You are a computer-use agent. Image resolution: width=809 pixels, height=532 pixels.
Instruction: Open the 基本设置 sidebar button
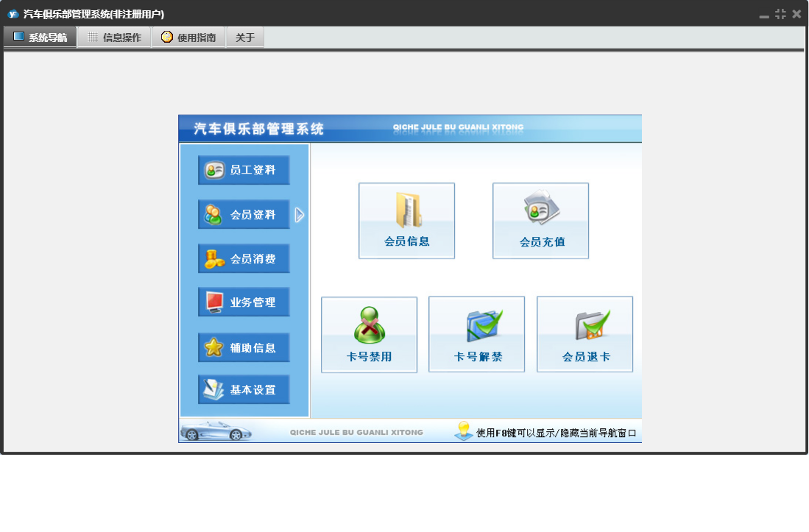pyautogui.click(x=244, y=390)
